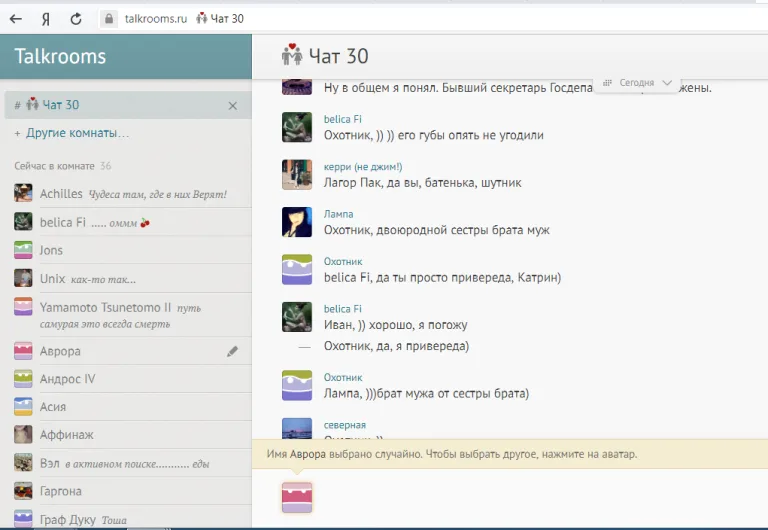Click belica Fi avatar on Иван message
The image size is (768, 530).
[297, 317]
